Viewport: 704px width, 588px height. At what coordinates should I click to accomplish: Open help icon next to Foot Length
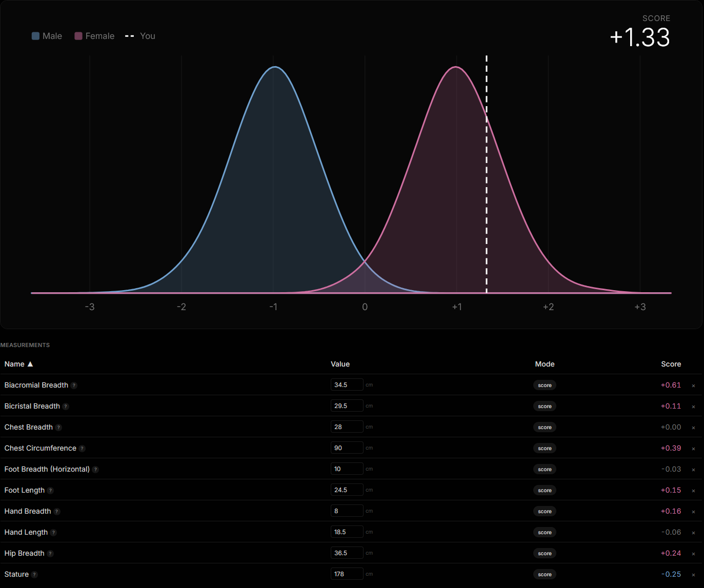click(51, 491)
